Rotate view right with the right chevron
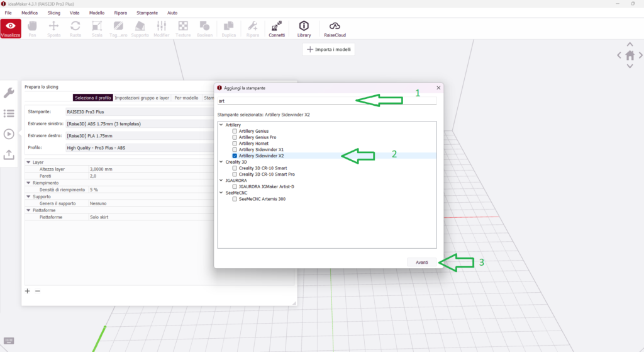 tap(640, 55)
